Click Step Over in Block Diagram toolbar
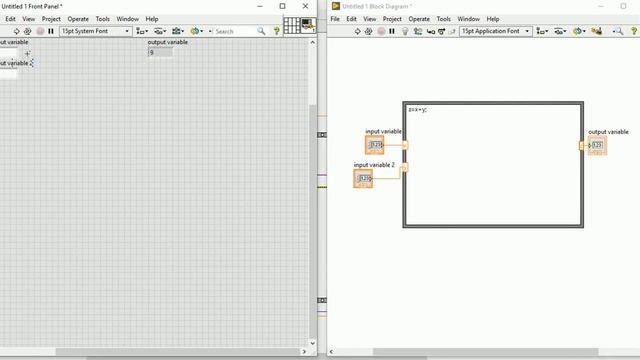Viewport: 640px width, 360px height. coord(441,31)
